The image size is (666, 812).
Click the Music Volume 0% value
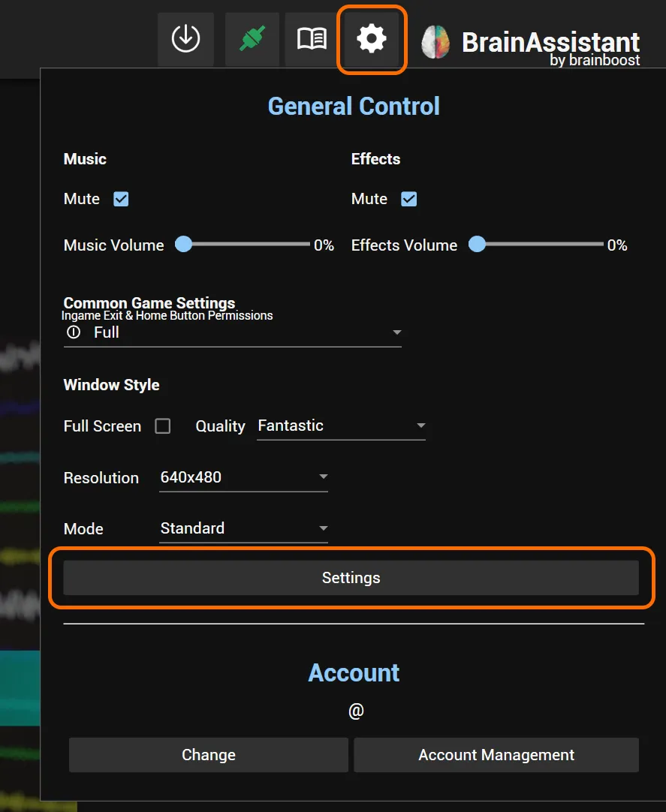point(324,245)
